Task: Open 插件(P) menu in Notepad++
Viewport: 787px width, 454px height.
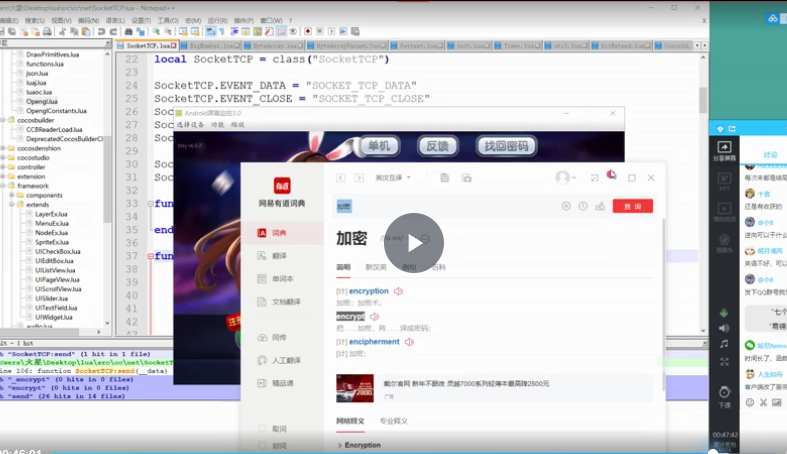Action: (244, 21)
